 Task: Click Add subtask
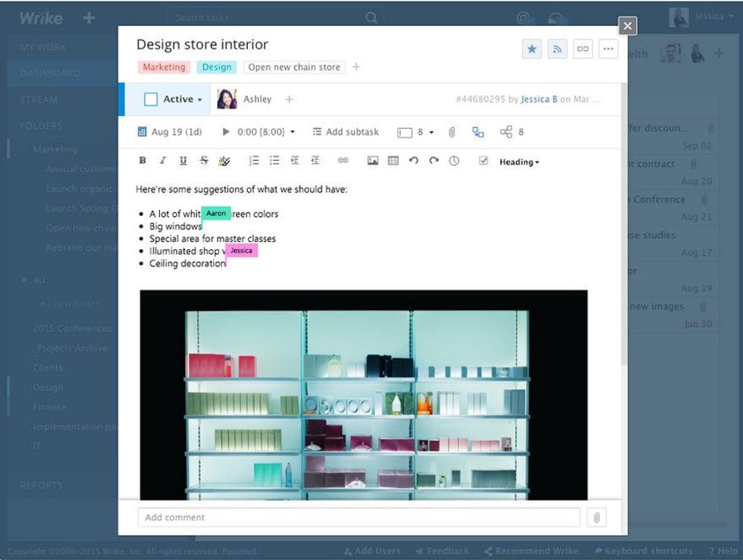345,132
